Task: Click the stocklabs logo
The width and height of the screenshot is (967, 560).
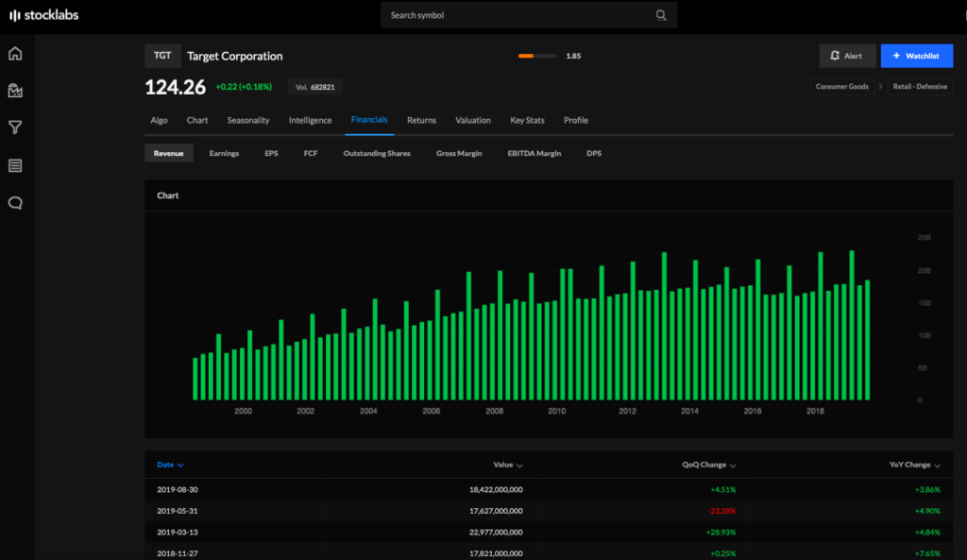Action: pyautogui.click(x=43, y=15)
